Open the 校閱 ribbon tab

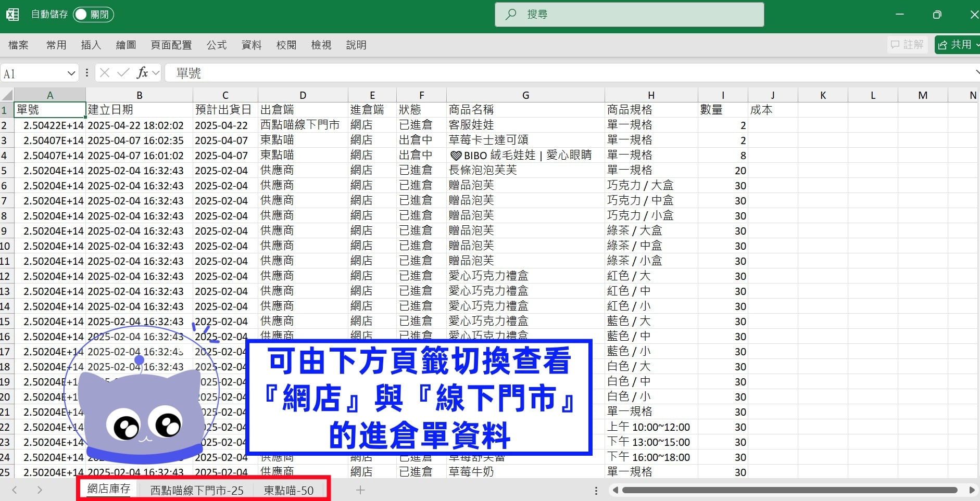pos(286,45)
